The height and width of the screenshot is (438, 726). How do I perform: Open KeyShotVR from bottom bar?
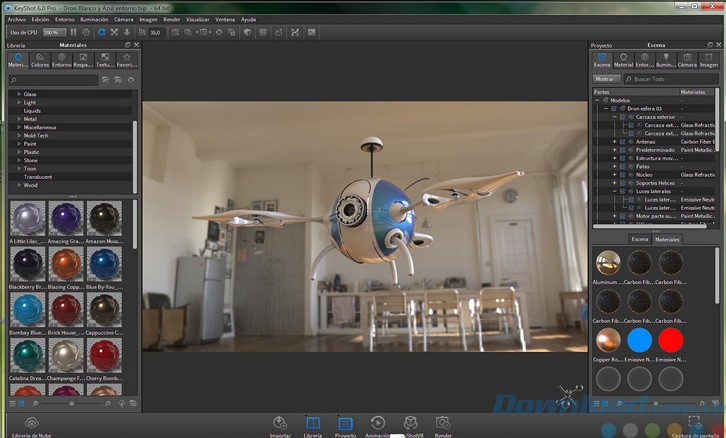[411, 426]
